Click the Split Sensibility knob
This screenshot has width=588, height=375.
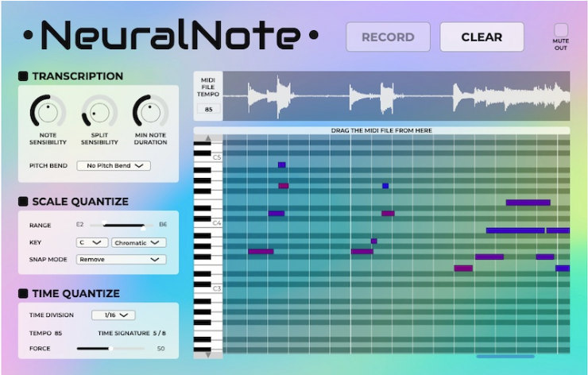(x=99, y=113)
